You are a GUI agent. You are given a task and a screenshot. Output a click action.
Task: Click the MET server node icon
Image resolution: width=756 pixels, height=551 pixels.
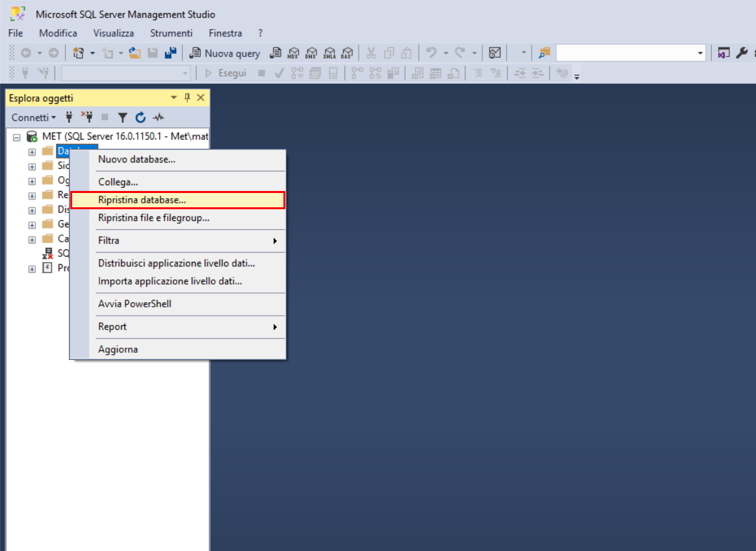pos(32,137)
